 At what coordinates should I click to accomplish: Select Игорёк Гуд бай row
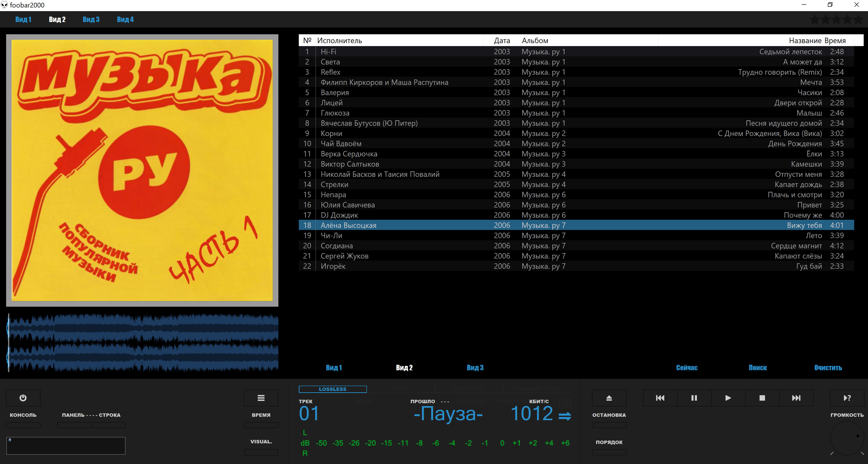(x=576, y=266)
